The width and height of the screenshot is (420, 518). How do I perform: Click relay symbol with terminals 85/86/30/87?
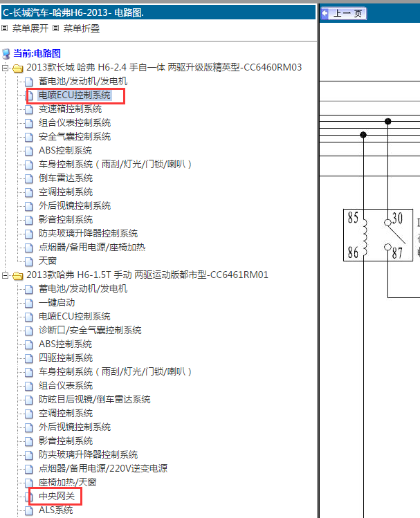coord(378,235)
